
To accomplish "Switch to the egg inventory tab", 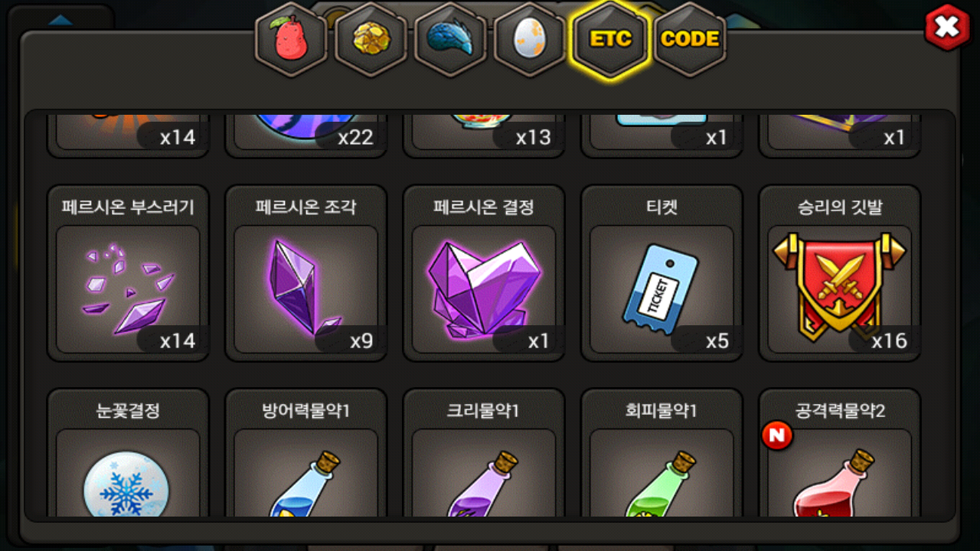I will click(x=530, y=40).
